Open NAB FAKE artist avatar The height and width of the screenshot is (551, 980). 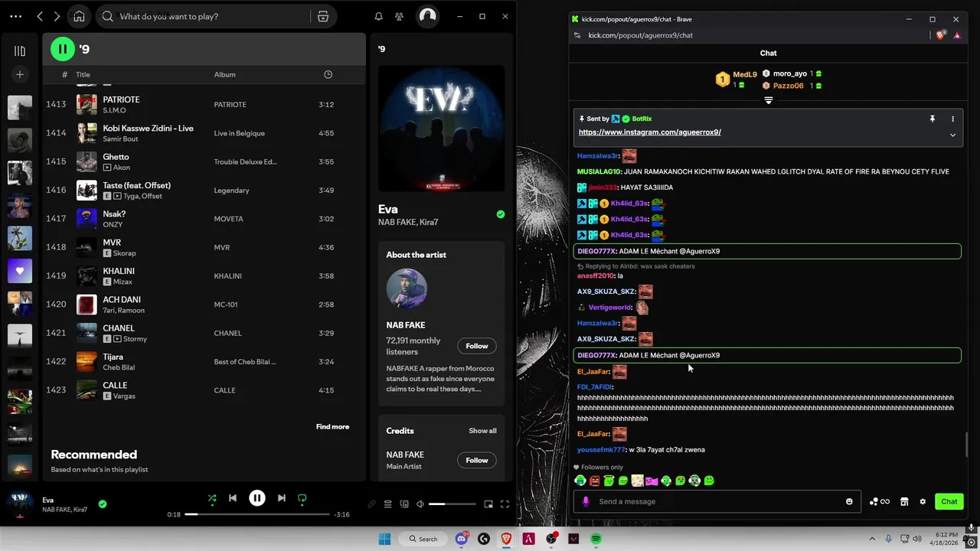(x=407, y=289)
